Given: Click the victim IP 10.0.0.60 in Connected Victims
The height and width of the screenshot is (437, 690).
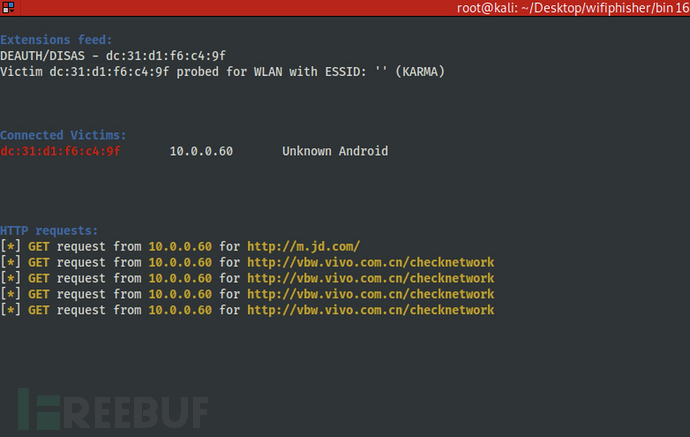Looking at the screenshot, I should 201,151.
